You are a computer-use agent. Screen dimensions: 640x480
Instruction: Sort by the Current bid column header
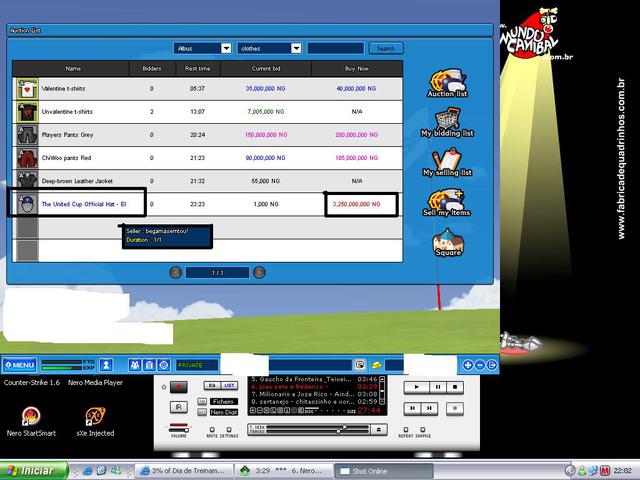tap(266, 69)
